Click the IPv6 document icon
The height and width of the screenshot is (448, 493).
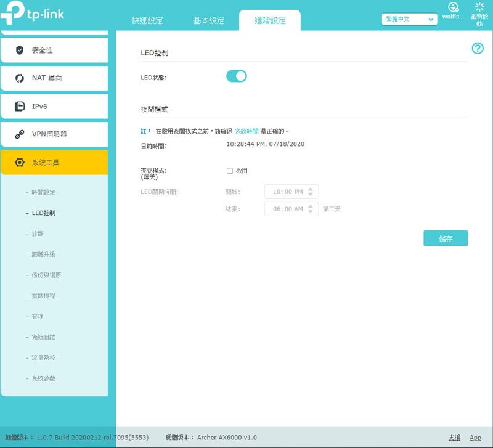point(20,106)
